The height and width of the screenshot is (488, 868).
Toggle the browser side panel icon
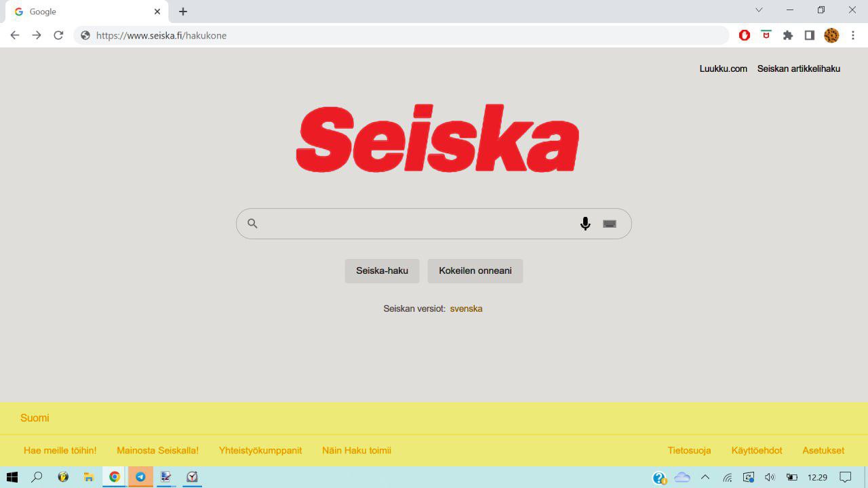coord(809,35)
